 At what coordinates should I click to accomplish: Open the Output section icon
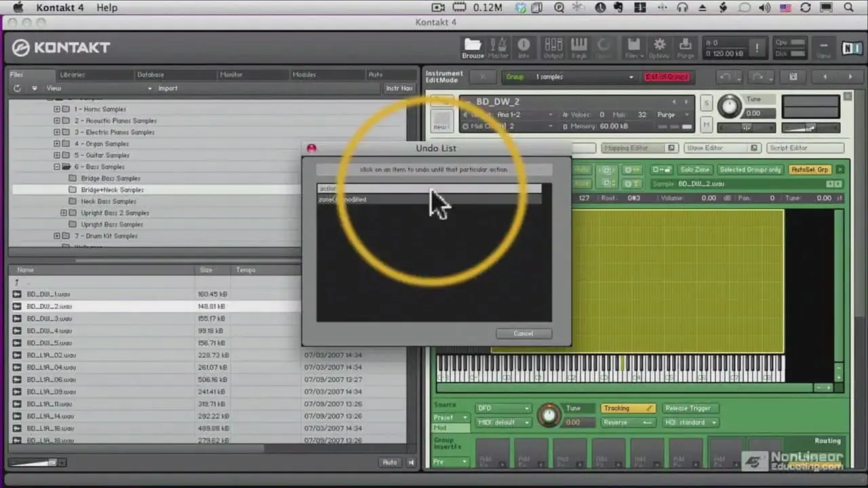[553, 47]
